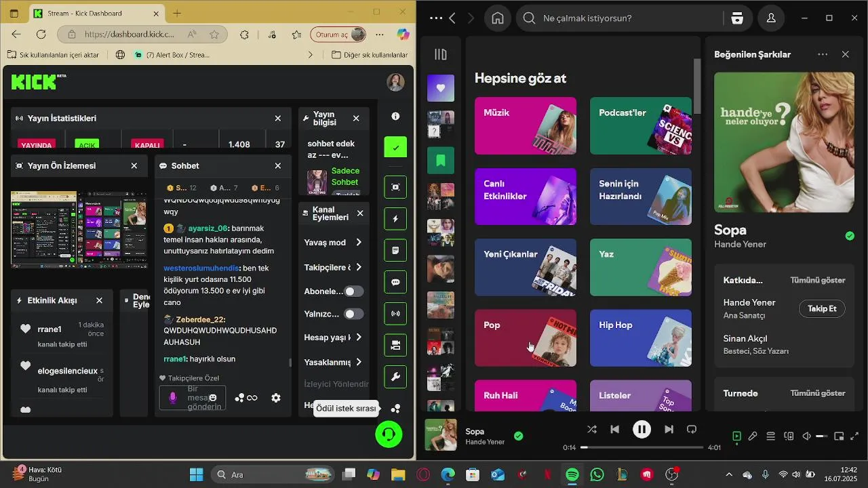
Task: Open Spotify Home icon
Action: pyautogui.click(x=498, y=18)
